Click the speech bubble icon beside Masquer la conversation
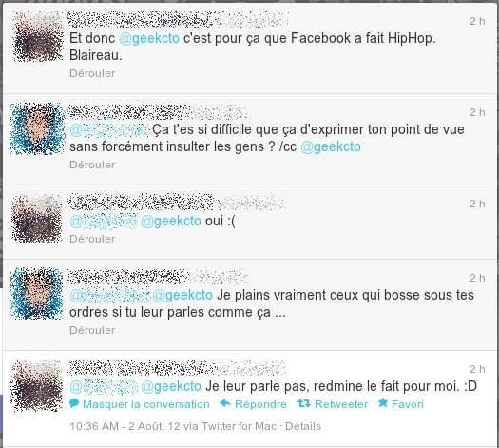This screenshot has width=499, height=448. [x=74, y=403]
